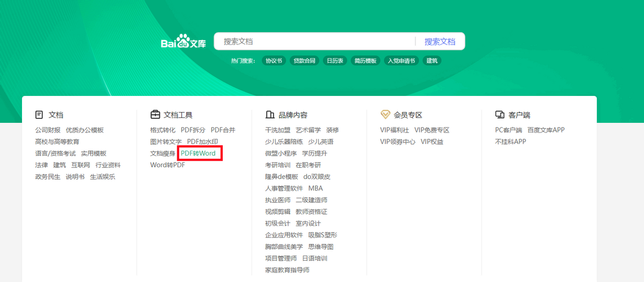Open the 行业资料 category link
Viewport: 644px width, 282px height.
pos(108,165)
